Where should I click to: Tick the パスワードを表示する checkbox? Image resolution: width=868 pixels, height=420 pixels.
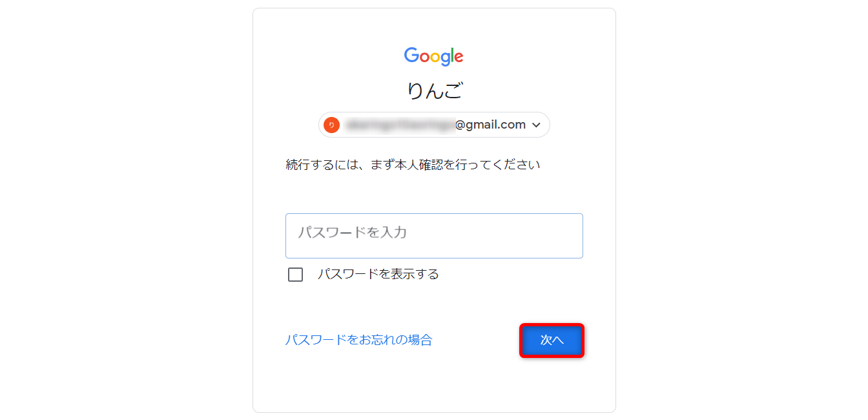coord(295,275)
